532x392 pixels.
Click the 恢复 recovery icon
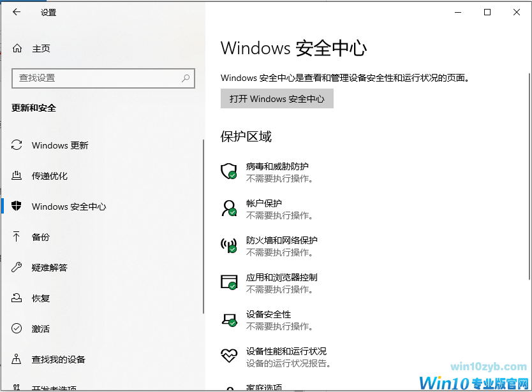[17, 298]
